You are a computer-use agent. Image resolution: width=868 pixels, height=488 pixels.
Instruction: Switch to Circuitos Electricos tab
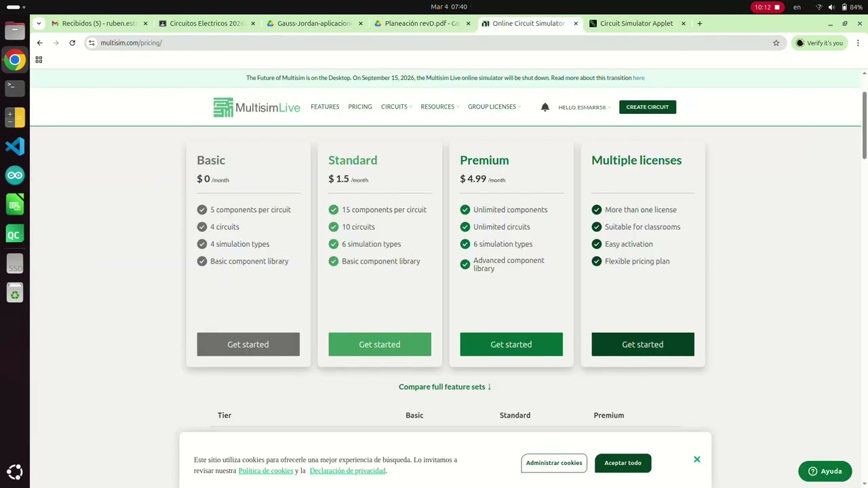click(207, 23)
